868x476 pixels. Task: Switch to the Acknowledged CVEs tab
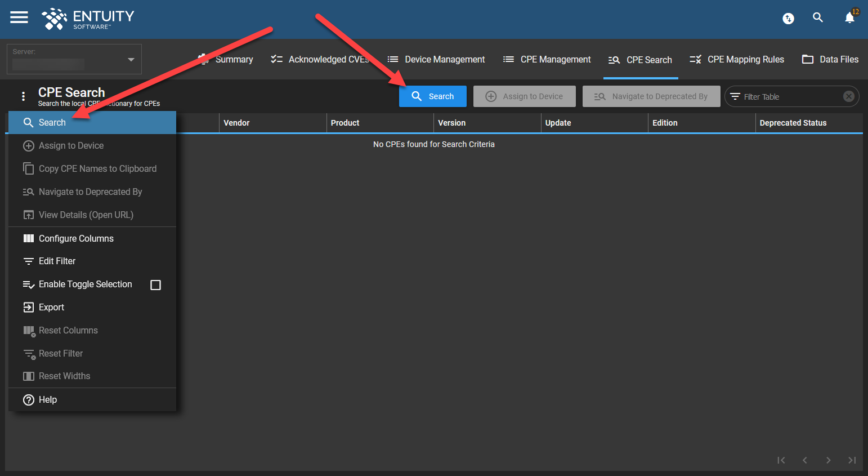(320, 59)
